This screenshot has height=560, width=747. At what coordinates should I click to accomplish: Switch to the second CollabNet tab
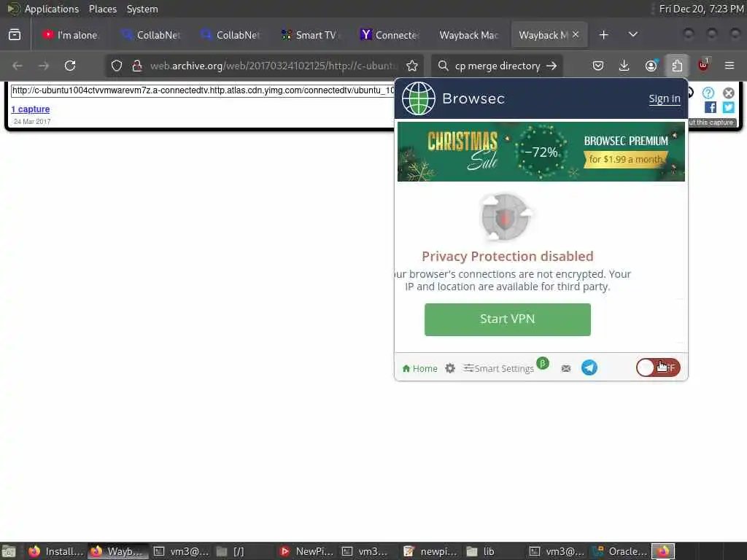tap(230, 35)
